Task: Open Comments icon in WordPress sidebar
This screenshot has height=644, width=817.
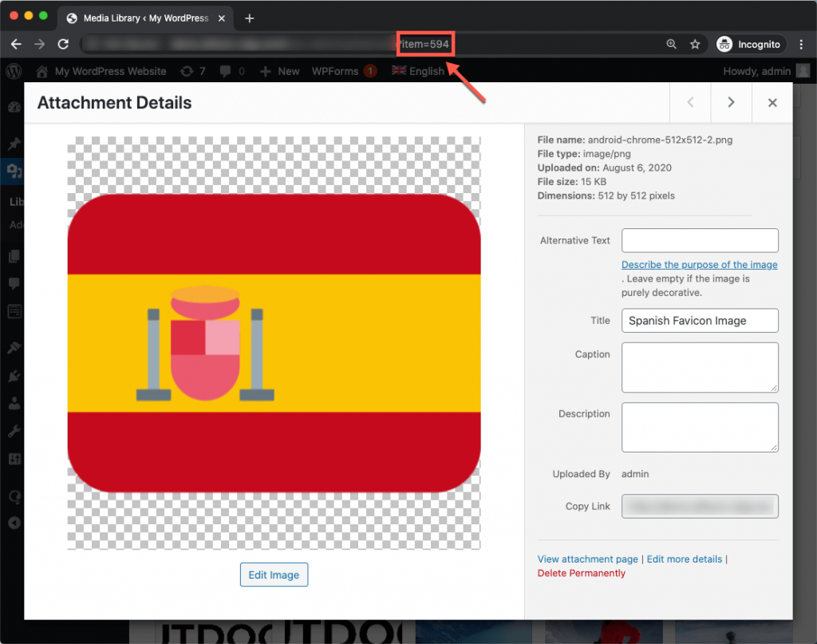Action: pyautogui.click(x=14, y=283)
